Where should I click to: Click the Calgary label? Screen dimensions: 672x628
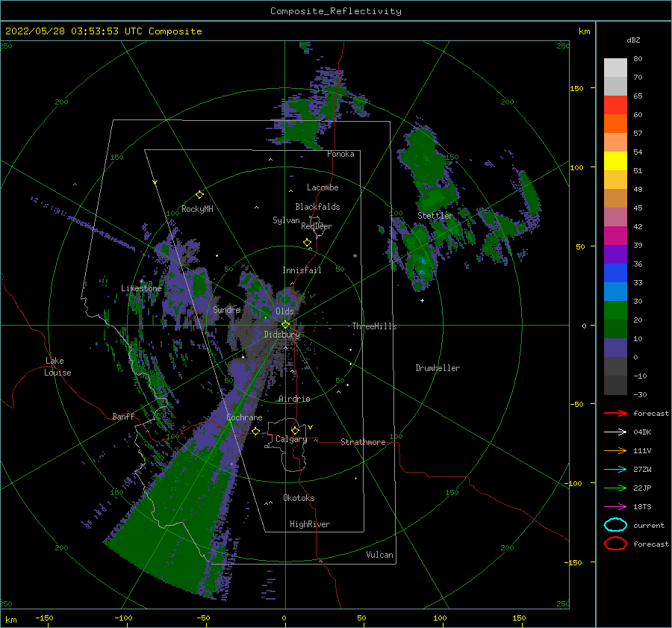pos(291,439)
